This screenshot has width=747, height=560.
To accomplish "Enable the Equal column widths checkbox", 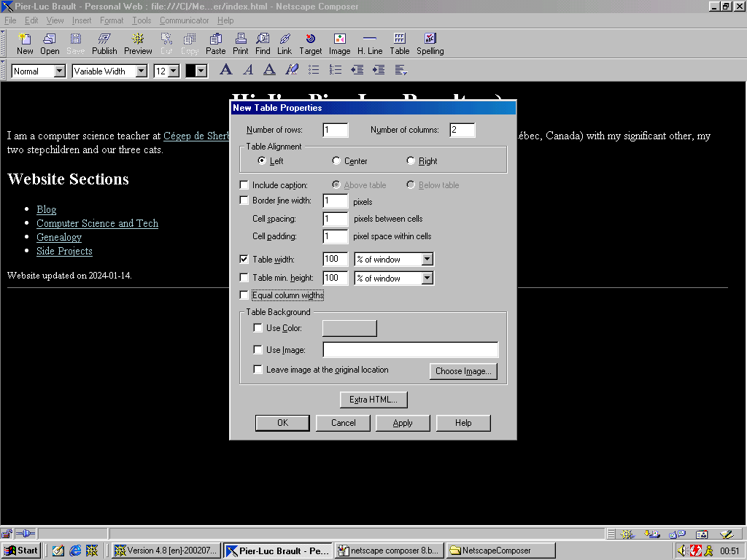I will pos(244,295).
